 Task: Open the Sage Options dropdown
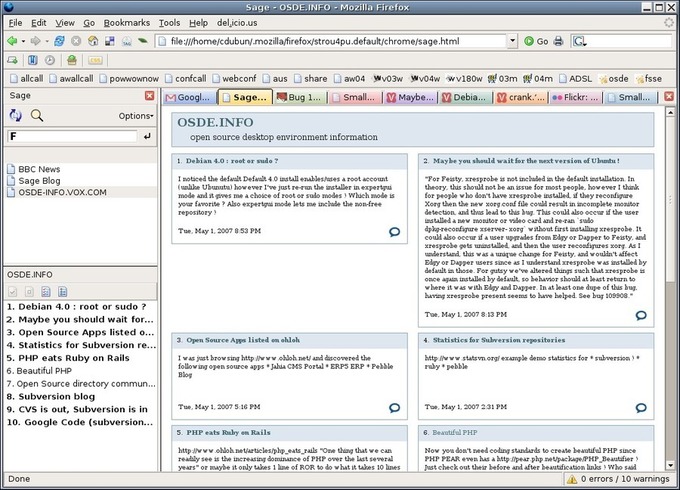[136, 116]
